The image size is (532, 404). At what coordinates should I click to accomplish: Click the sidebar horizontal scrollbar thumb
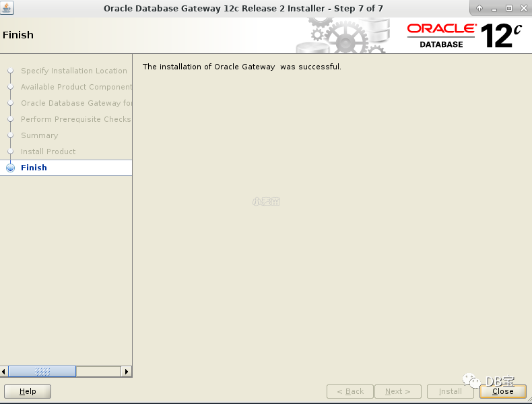[42, 372]
